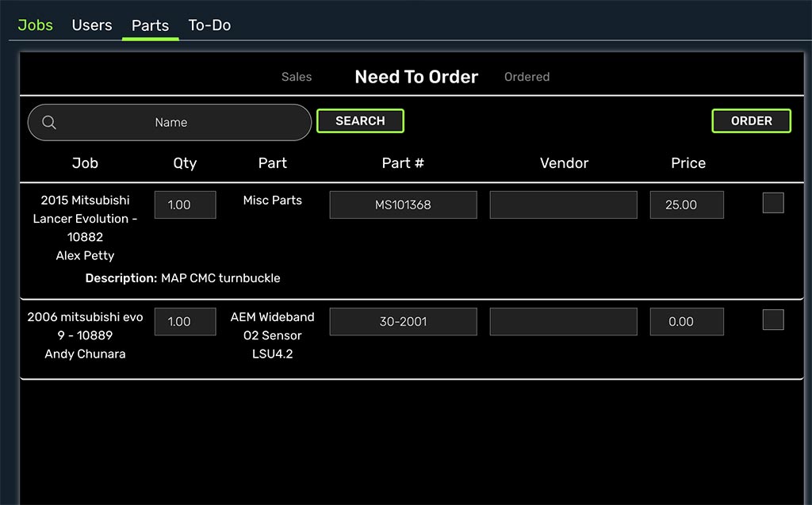Screen dimensions: 812x505
Task: Open the Ordered sub-tab
Action: click(527, 77)
